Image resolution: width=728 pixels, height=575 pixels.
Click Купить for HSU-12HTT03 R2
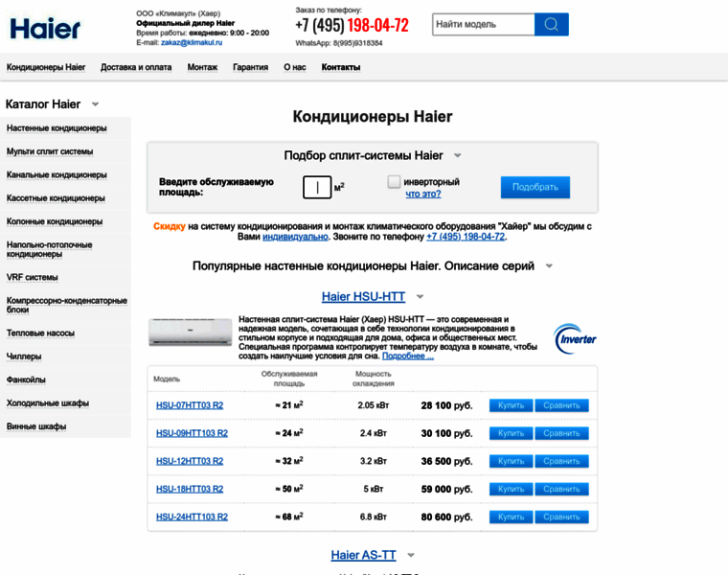(x=511, y=461)
